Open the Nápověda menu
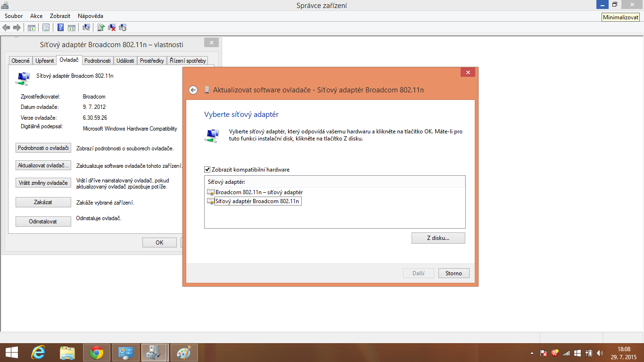The height and width of the screenshot is (362, 644). (91, 16)
